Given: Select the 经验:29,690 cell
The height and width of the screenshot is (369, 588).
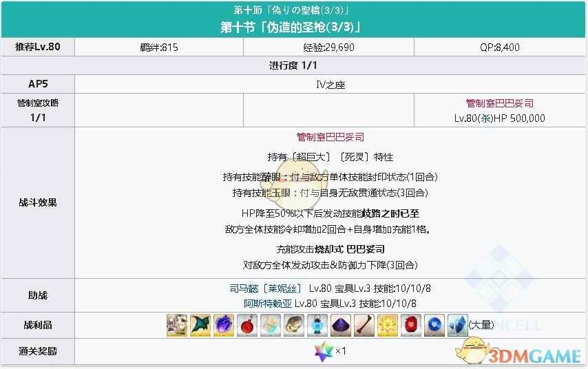Looking at the screenshot, I should [328, 48].
